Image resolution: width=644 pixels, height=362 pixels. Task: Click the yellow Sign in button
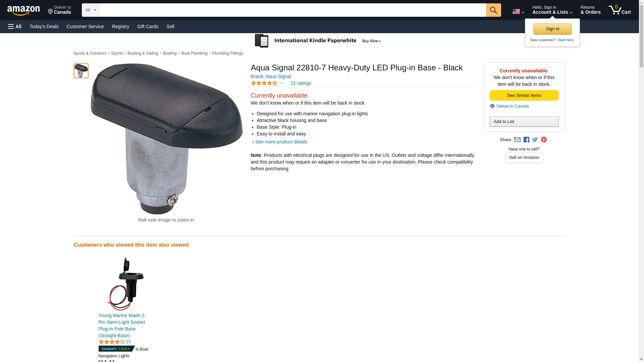pyautogui.click(x=552, y=29)
